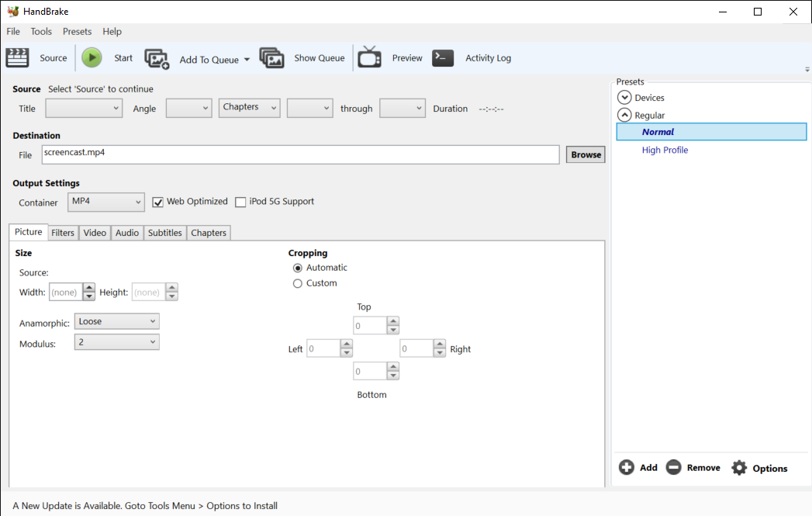This screenshot has width=812, height=516.
Task: Open the Chapters mode dropdown
Action: (249, 109)
